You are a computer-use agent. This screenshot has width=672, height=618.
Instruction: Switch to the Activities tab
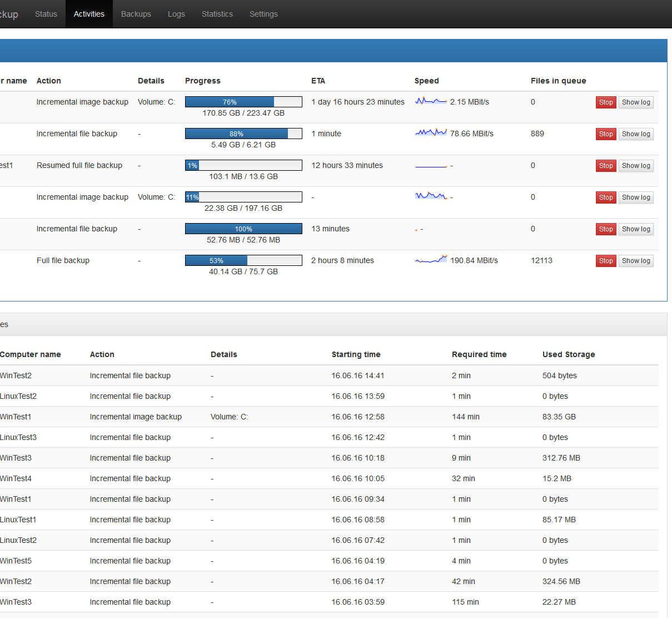89,14
